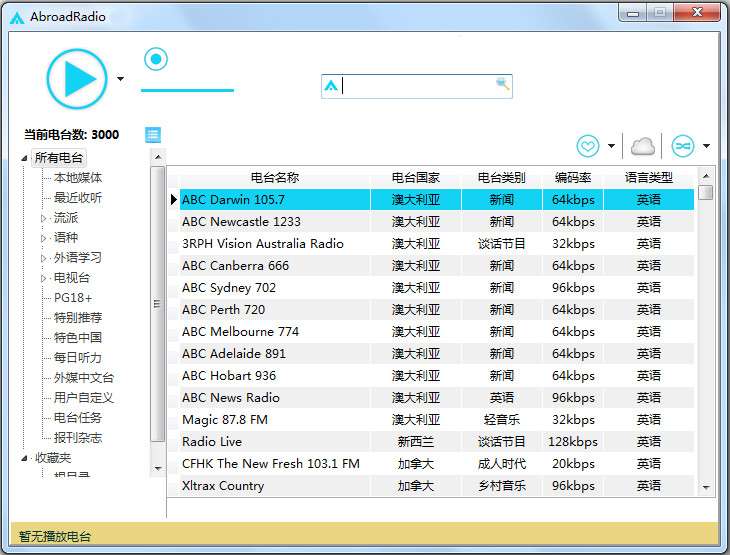
Task: Collapse the 收藏夹 tree node
Action: click(x=24, y=459)
